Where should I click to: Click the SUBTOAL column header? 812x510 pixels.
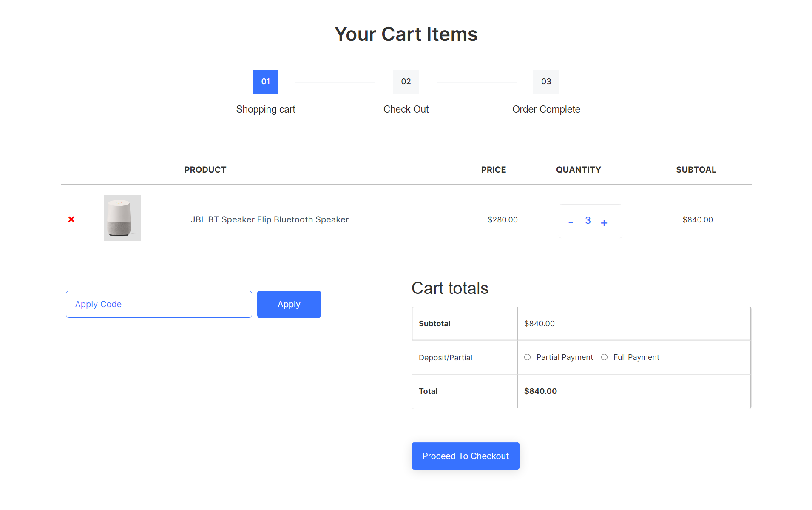[696, 170]
